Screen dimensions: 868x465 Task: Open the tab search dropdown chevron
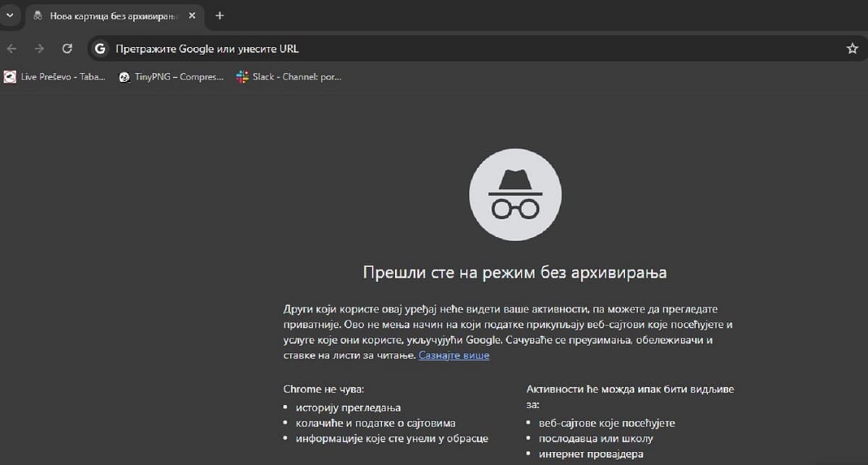point(10,14)
